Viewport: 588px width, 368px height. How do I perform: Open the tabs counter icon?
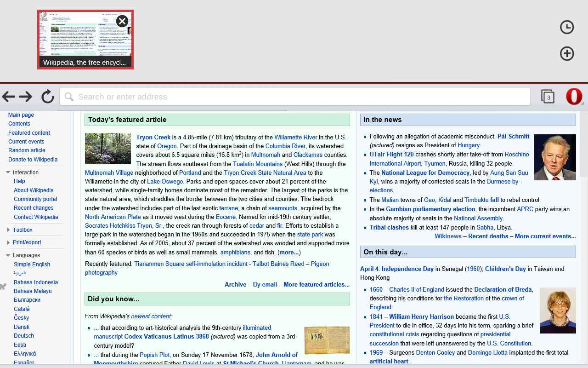pyautogui.click(x=548, y=97)
